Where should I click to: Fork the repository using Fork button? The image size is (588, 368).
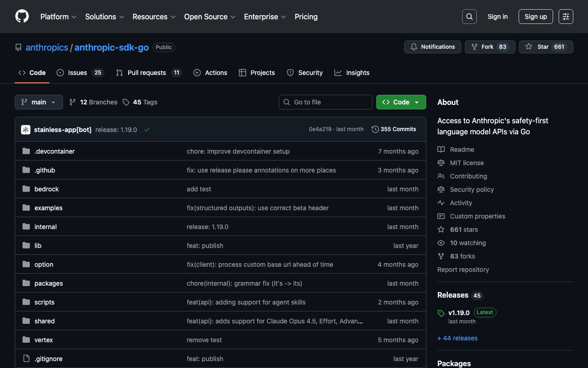coord(487,47)
